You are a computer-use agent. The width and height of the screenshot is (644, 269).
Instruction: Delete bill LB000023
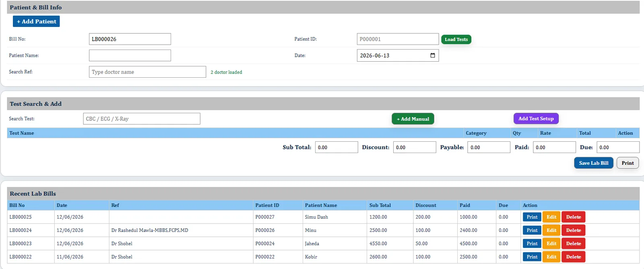pyautogui.click(x=574, y=244)
